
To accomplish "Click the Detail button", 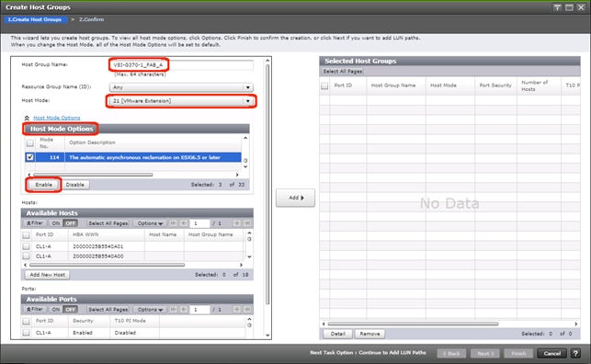I will pos(337,334).
